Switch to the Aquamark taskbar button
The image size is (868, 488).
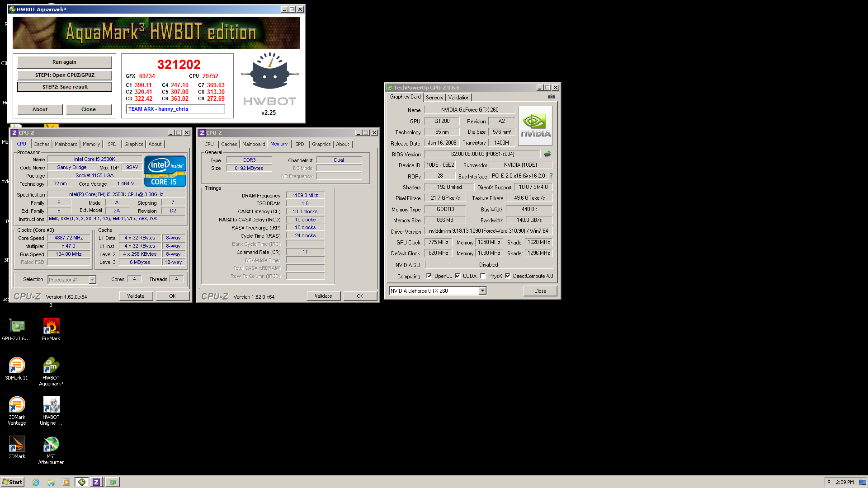click(82, 482)
